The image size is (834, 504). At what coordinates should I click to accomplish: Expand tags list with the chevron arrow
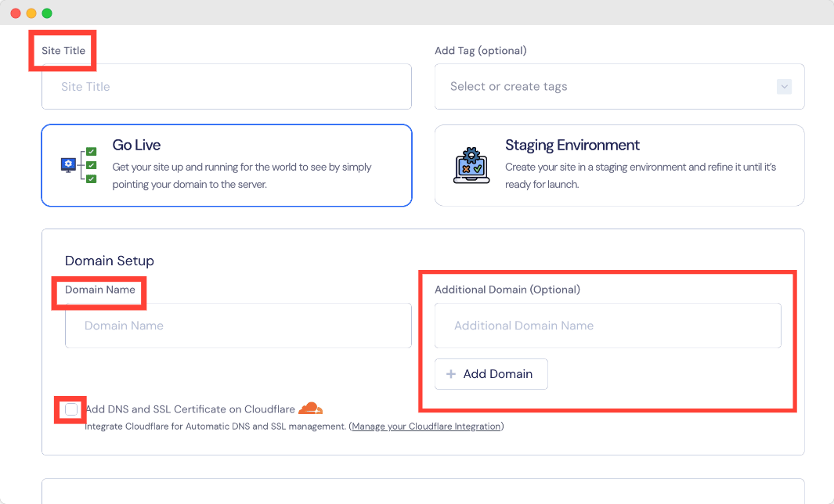coord(784,87)
